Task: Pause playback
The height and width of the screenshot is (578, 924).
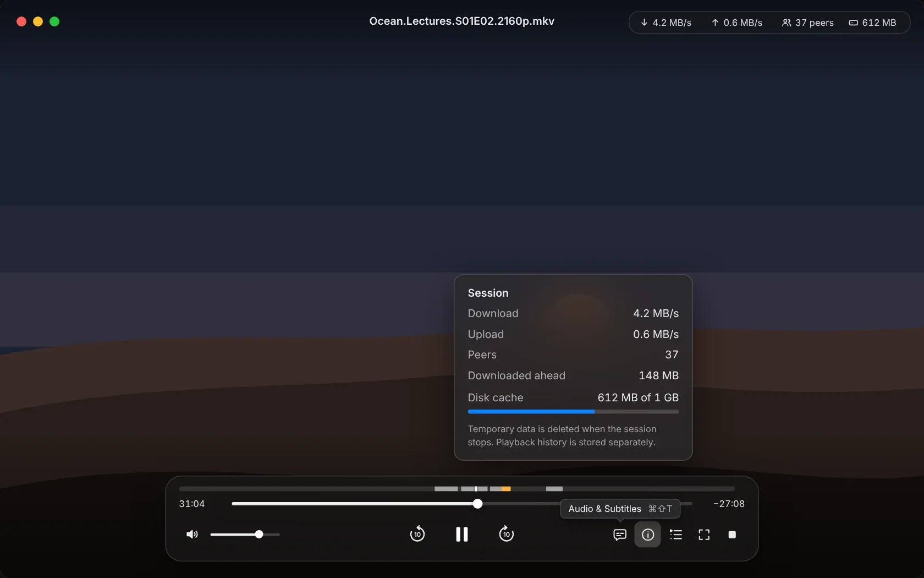Action: (x=462, y=534)
